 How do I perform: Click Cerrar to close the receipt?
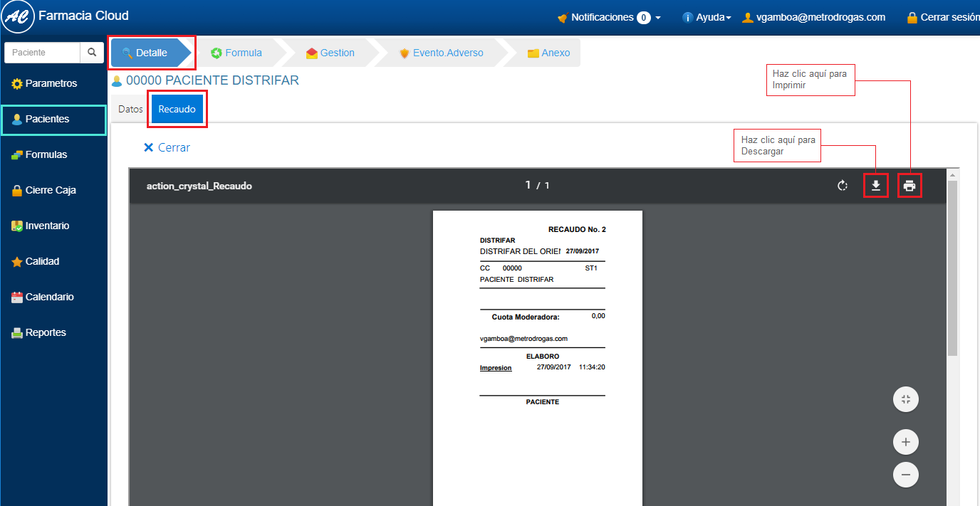pyautogui.click(x=167, y=147)
